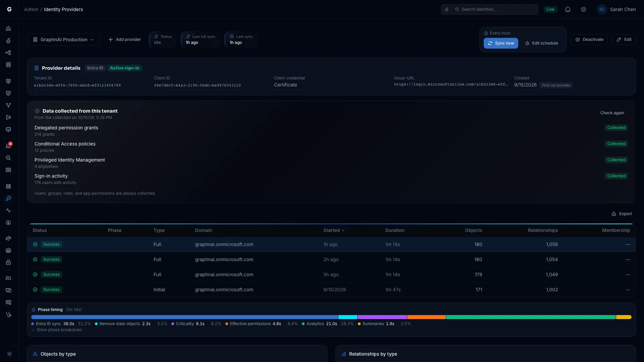Click Collected badge for Sign-in activity
Image resolution: width=644 pixels, height=362 pixels.
(616, 176)
